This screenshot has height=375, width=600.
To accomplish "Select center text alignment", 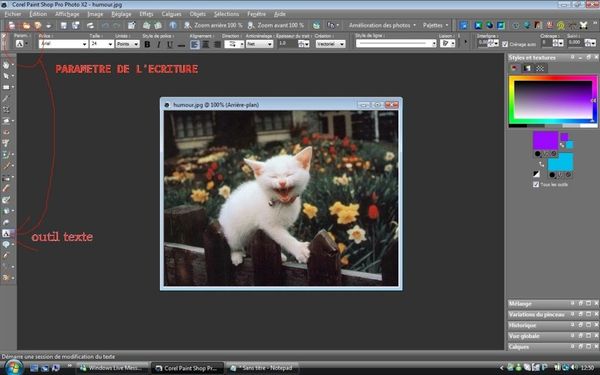I will [205, 44].
